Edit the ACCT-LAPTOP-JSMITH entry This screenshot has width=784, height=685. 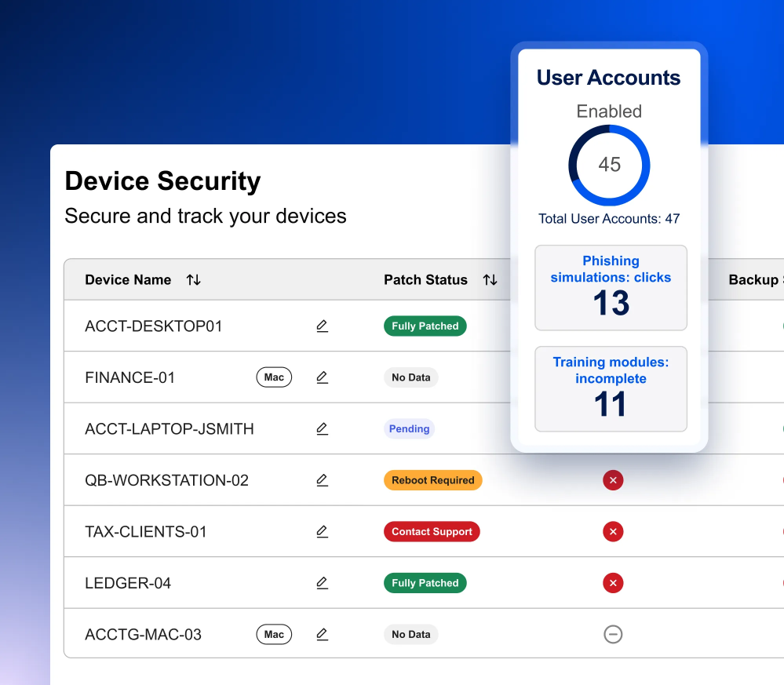click(322, 428)
